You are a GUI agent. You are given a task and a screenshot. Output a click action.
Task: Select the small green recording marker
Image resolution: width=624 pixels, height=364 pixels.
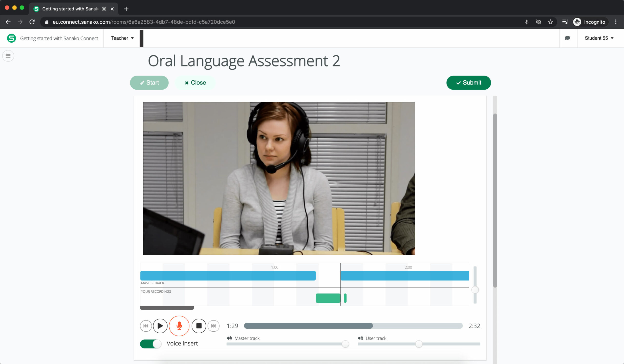click(x=345, y=298)
